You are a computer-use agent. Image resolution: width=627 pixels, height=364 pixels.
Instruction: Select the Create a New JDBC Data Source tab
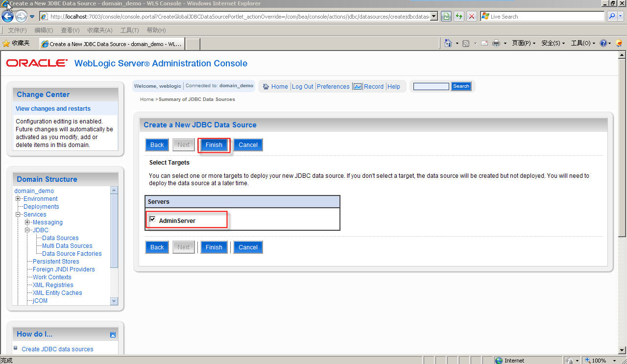[112, 44]
